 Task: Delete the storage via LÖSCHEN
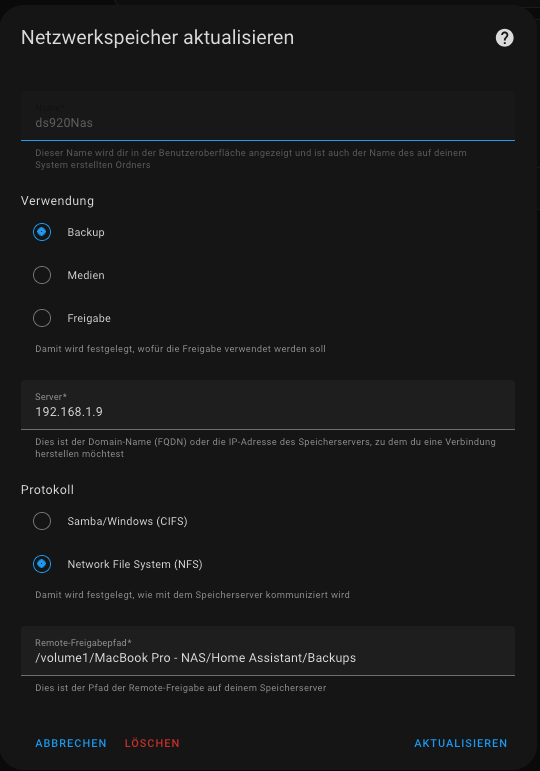(152, 743)
